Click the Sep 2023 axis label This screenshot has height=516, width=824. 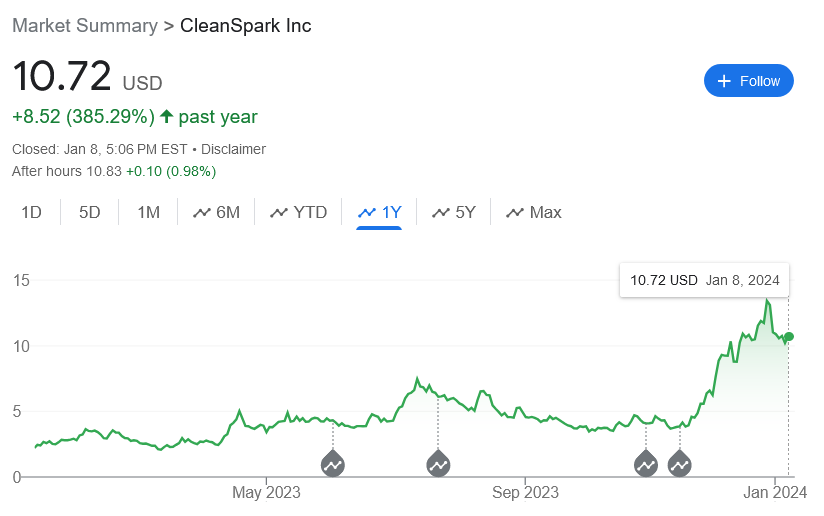(x=525, y=492)
